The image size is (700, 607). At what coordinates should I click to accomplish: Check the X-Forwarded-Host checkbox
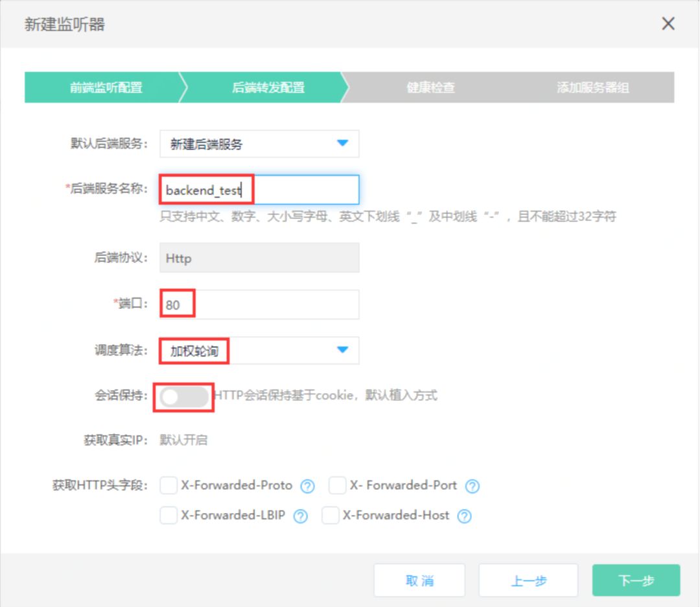point(331,516)
